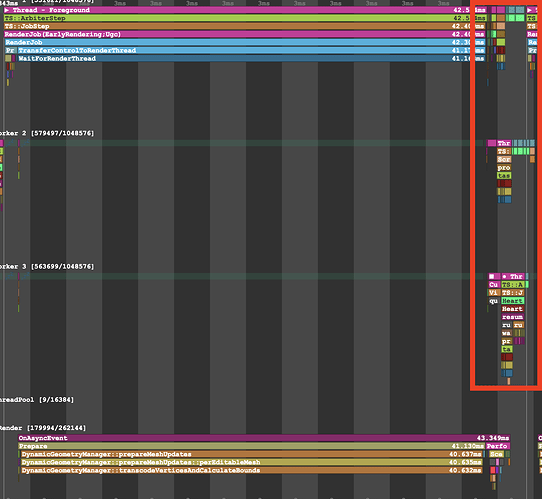This screenshot has height=499, width=542.
Task: Select the qu bar in Worker 3
Action: [494, 301]
